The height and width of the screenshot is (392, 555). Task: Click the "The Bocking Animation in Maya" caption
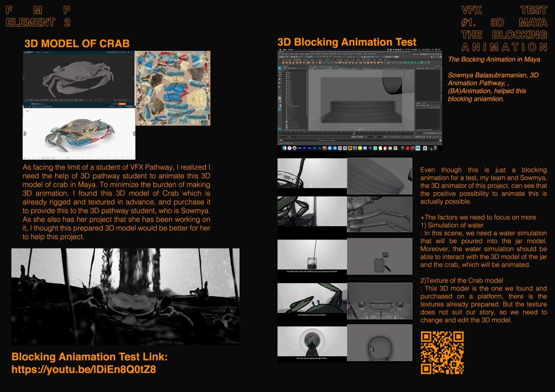pos(494,60)
